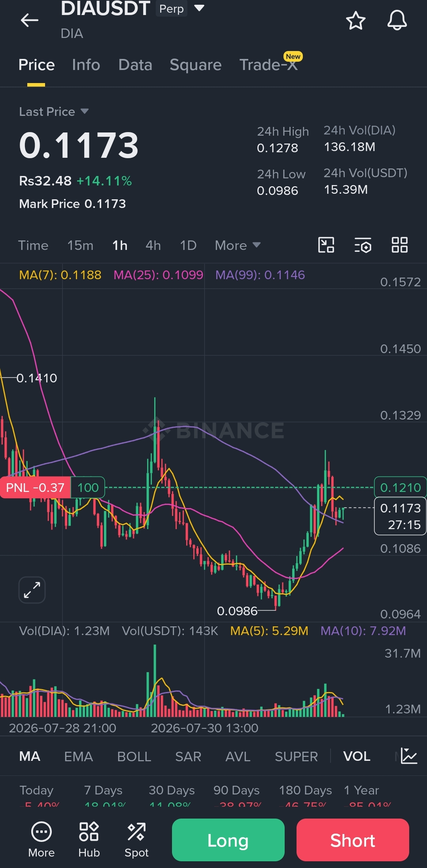Viewport: 427px width, 868px height.
Task: Toggle the AVL indicator
Action: pos(238,756)
